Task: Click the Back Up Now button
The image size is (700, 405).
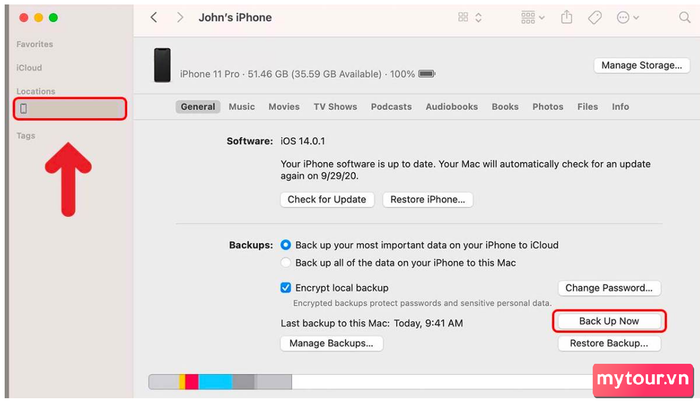Action: click(x=609, y=321)
